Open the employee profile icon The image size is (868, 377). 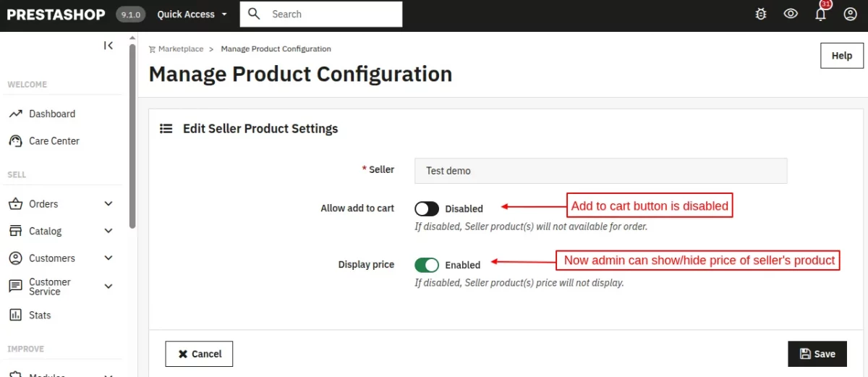tap(851, 14)
